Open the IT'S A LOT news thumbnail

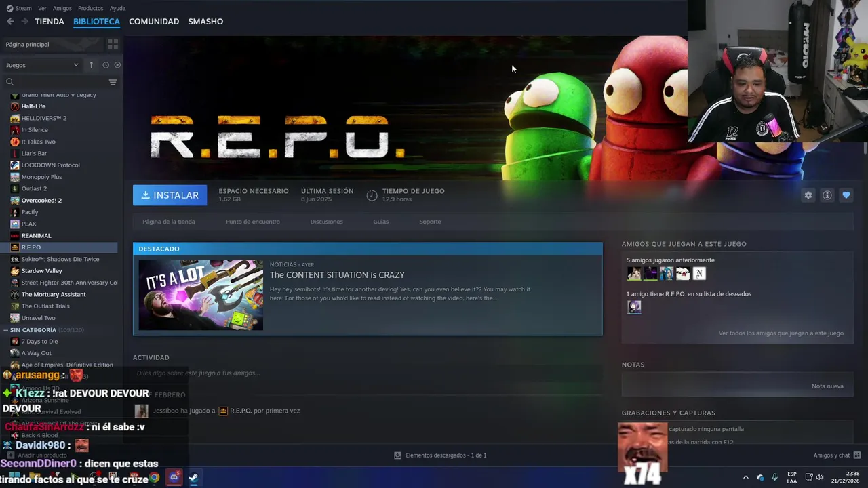201,295
